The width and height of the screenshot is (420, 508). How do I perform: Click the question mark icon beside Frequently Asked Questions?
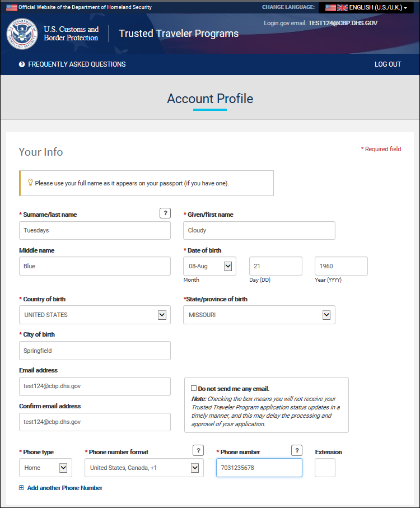[x=22, y=64]
